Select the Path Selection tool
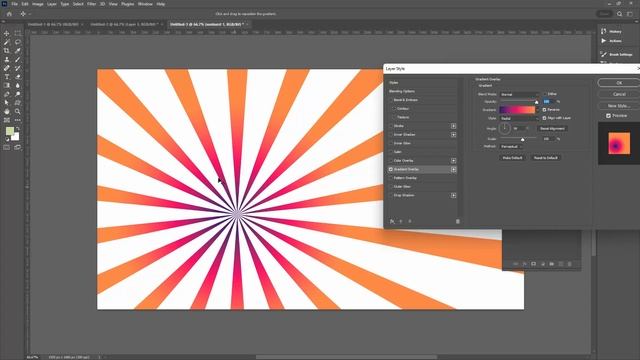 7,102
